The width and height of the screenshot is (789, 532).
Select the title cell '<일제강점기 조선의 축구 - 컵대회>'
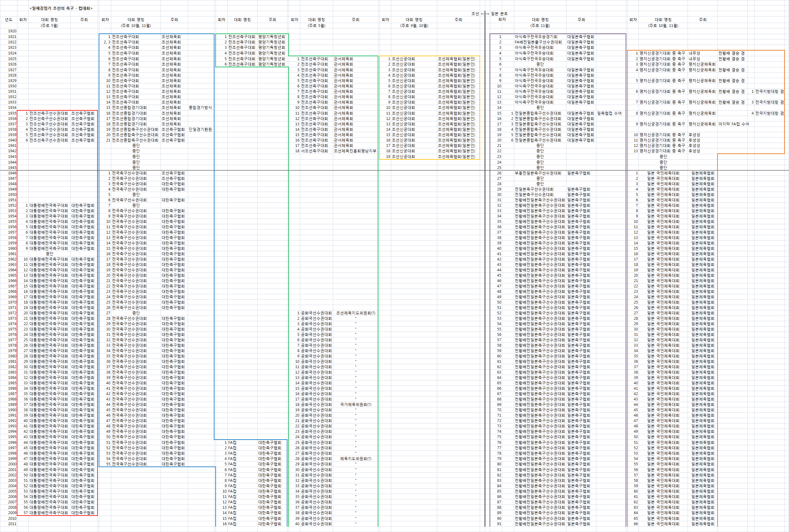(x=61, y=8)
